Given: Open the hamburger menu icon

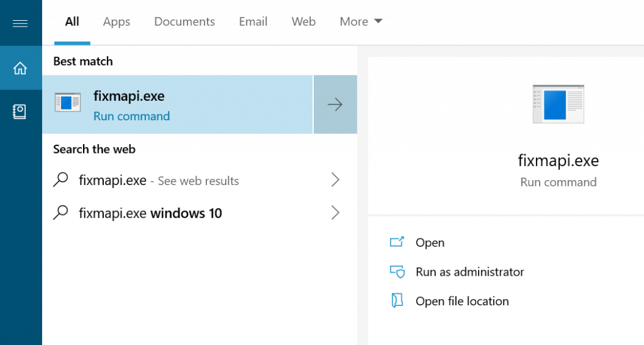Looking at the screenshot, I should tap(20, 23).
